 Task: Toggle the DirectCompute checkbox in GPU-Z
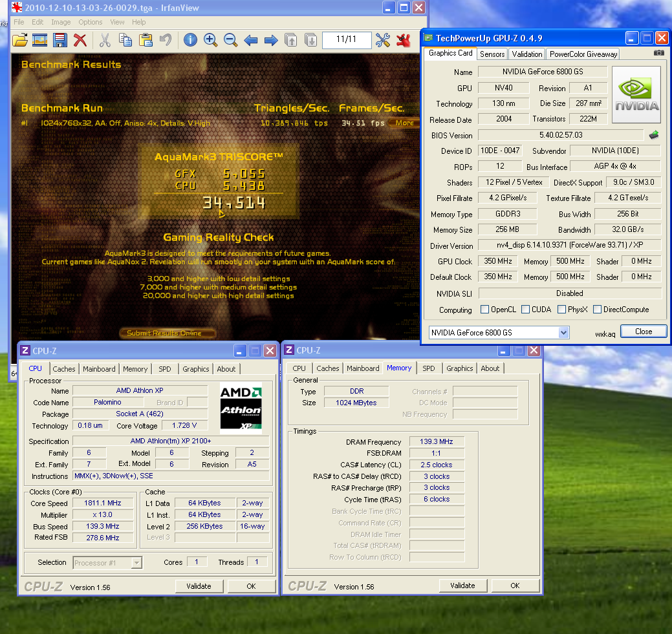pyautogui.click(x=597, y=310)
